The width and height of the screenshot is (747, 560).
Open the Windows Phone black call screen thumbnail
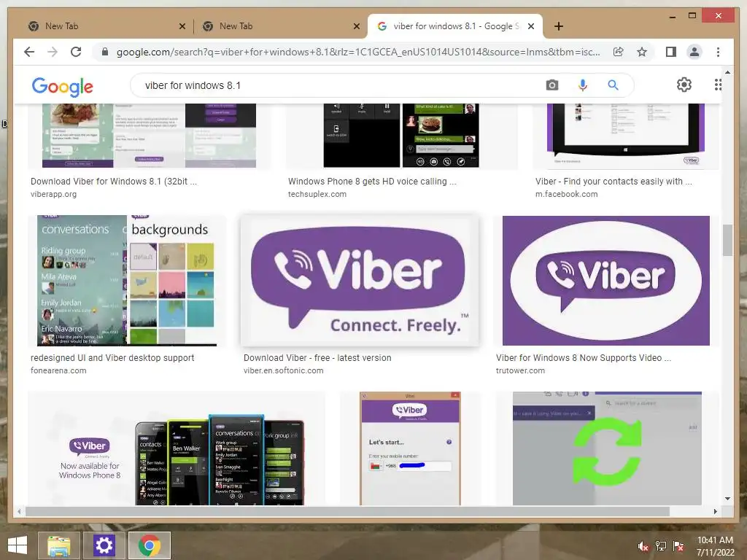(x=401, y=136)
